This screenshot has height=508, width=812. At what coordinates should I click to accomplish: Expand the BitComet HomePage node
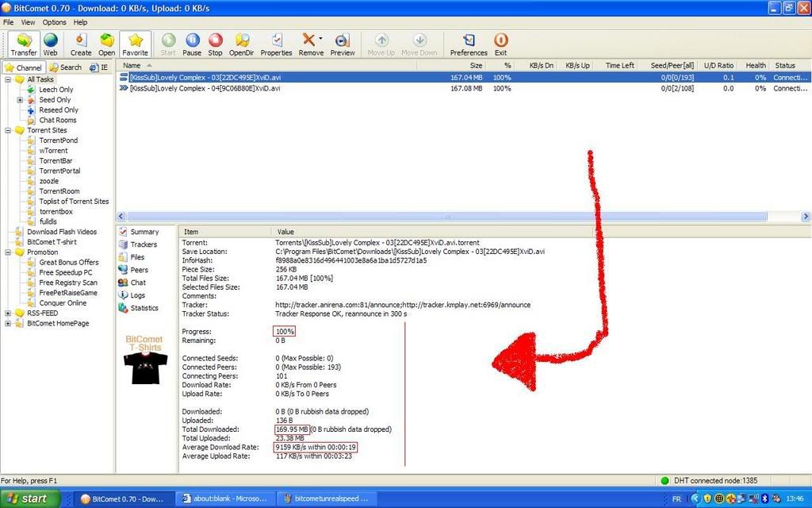[x=8, y=323]
